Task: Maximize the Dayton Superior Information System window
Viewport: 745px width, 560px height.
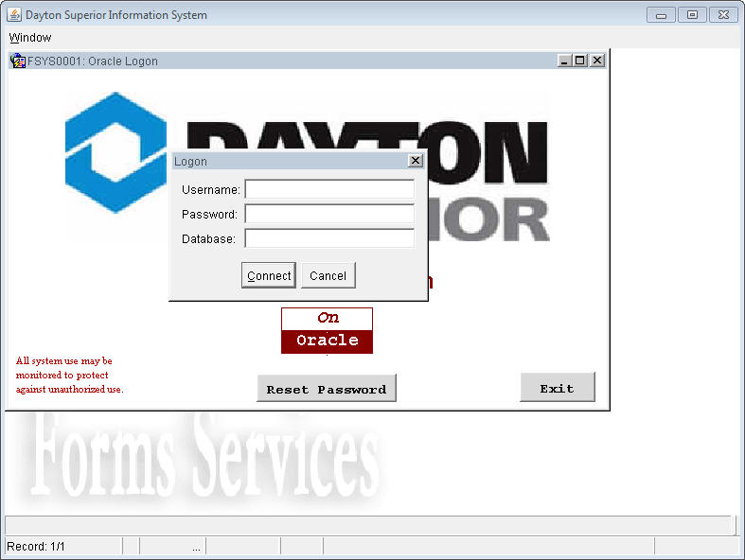Action: click(692, 14)
